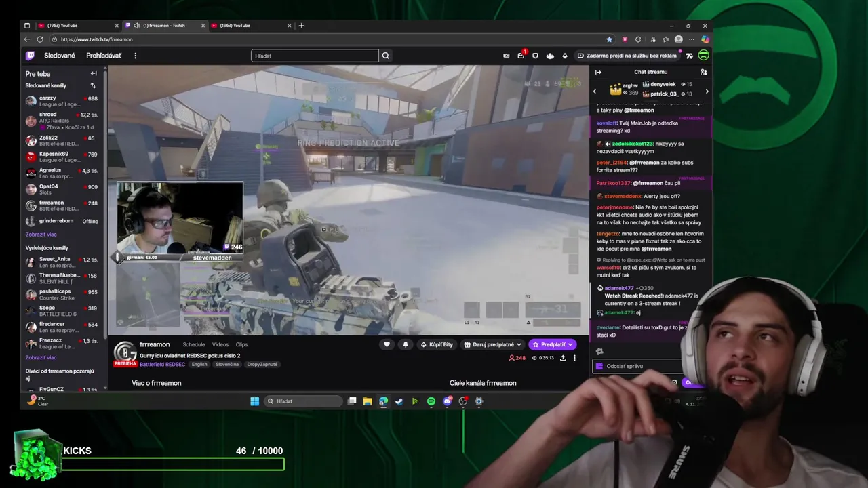
Task: Click the Twitch video player to pause
Action: coord(348,200)
